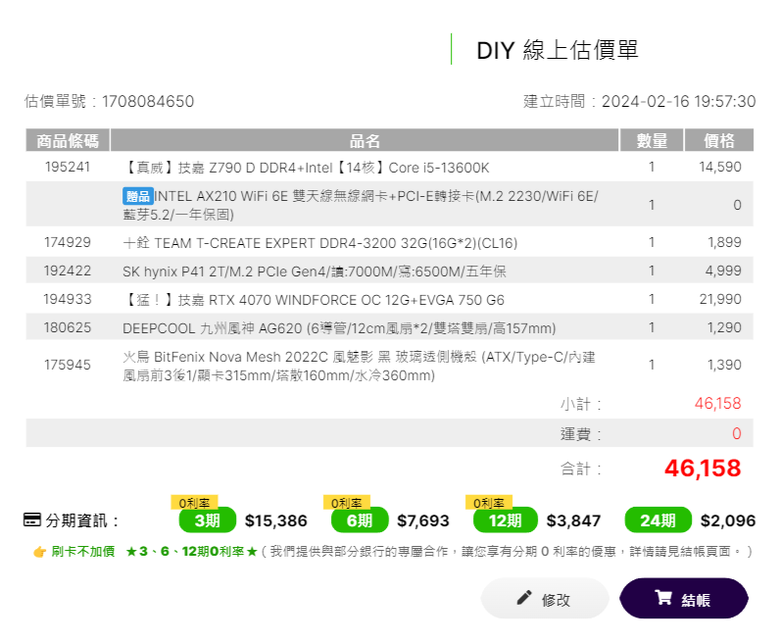
Task: Click the 修改 edit button
Action: pyautogui.click(x=545, y=598)
